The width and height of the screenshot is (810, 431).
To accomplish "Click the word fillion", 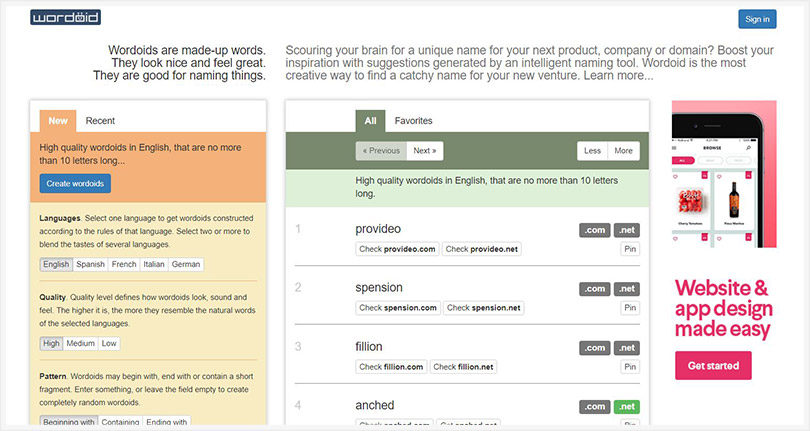I will 369,347.
